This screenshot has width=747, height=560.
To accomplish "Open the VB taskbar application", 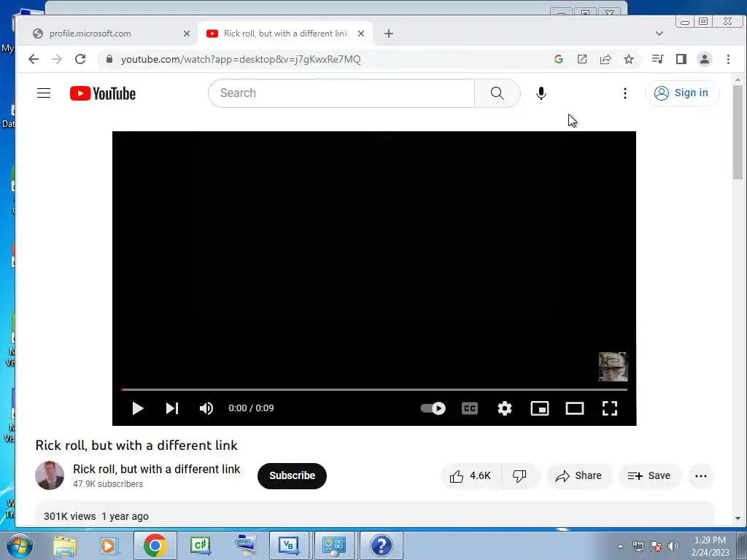I will tap(289, 545).
